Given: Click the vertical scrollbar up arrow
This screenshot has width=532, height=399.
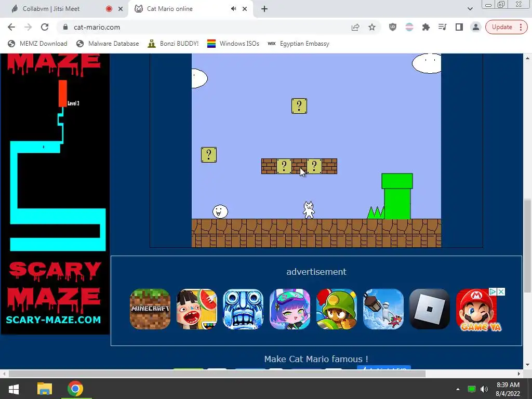Looking at the screenshot, I should 527,58.
